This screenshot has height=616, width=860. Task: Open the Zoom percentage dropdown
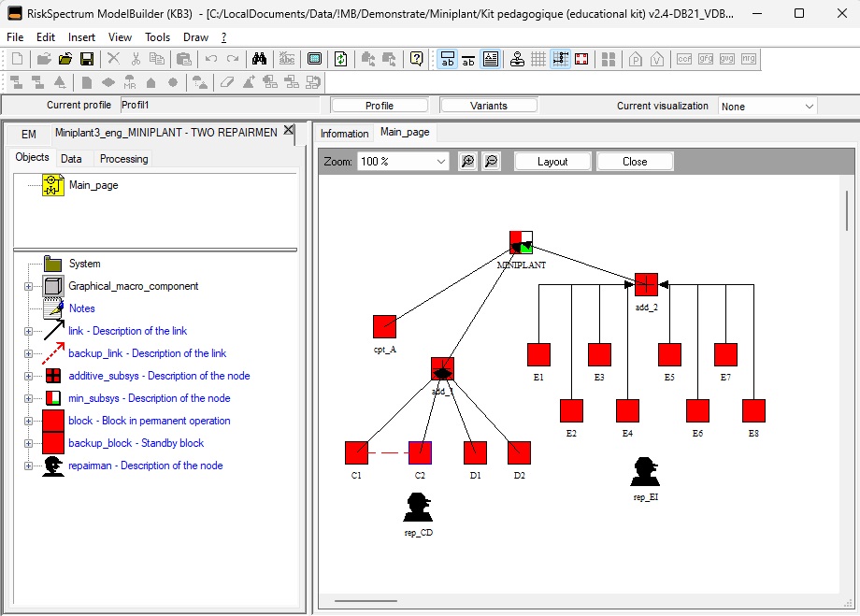[x=439, y=160]
